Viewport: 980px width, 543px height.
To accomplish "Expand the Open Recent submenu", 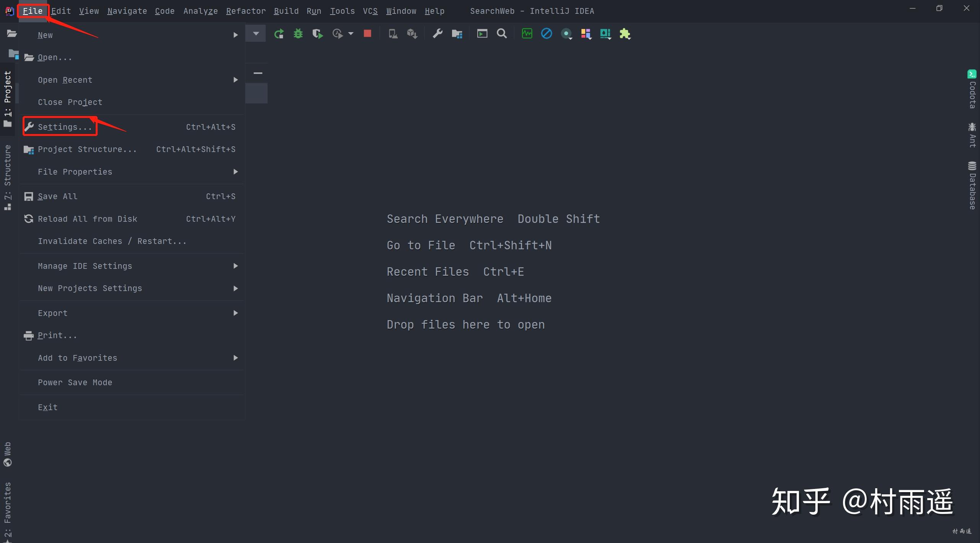I will tap(65, 80).
